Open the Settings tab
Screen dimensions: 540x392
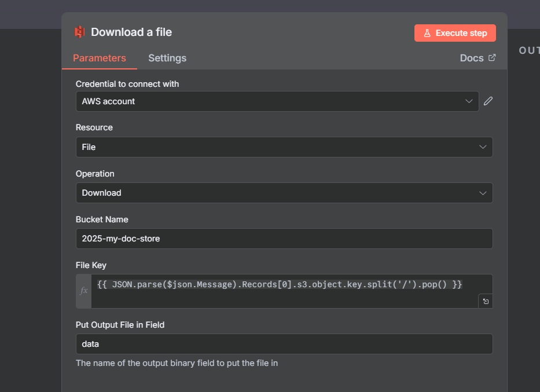pos(167,58)
